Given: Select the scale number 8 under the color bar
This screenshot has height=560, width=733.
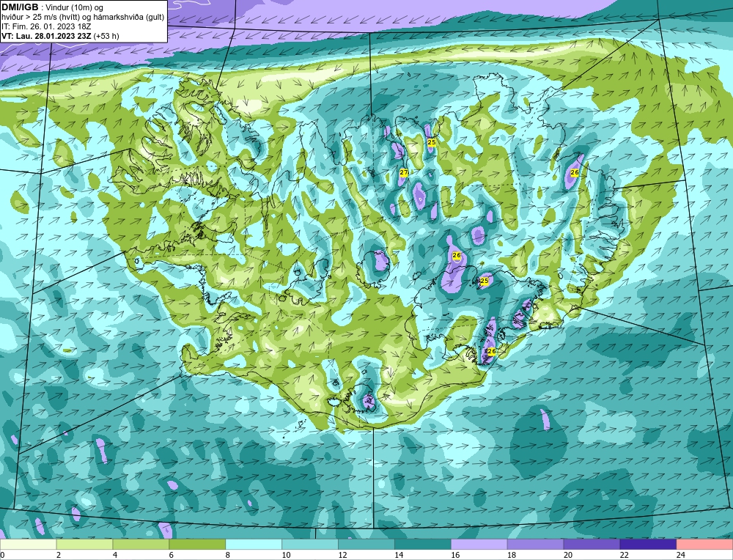Looking at the screenshot, I should (228, 555).
